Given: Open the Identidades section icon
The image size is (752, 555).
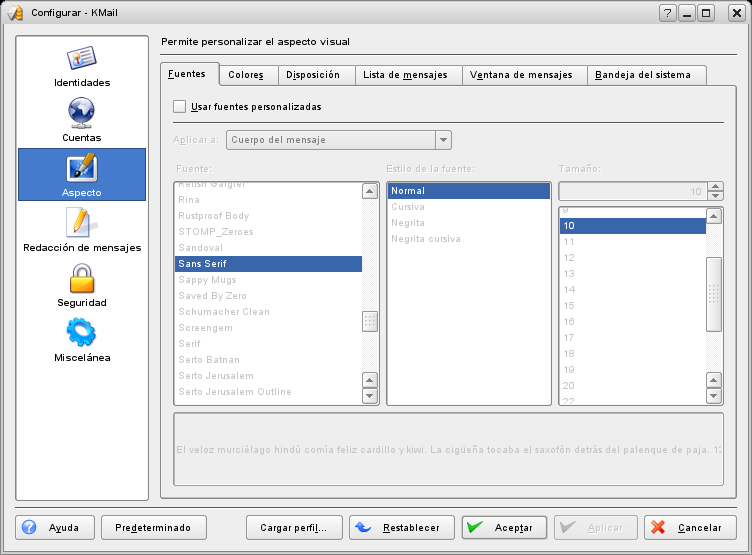Looking at the screenshot, I should tap(81, 59).
